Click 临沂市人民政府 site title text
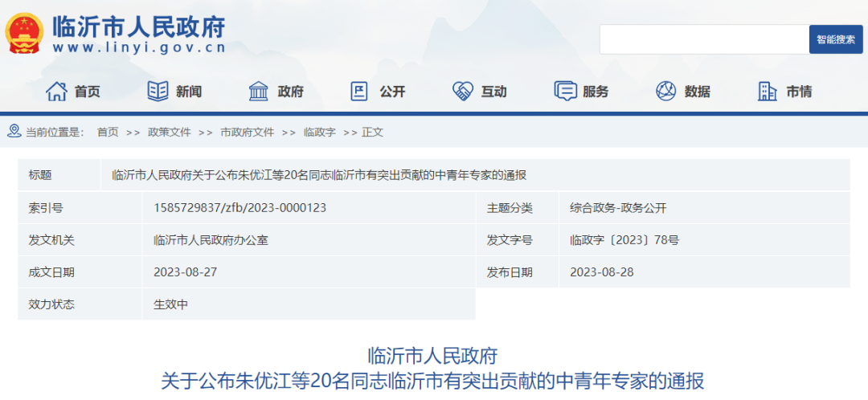This screenshot has height=400, width=868. point(139,27)
